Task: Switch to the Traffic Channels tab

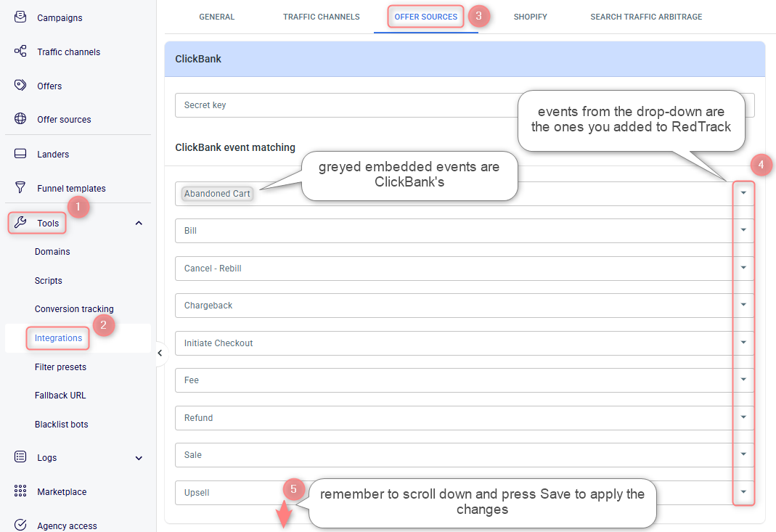Action: pos(321,17)
